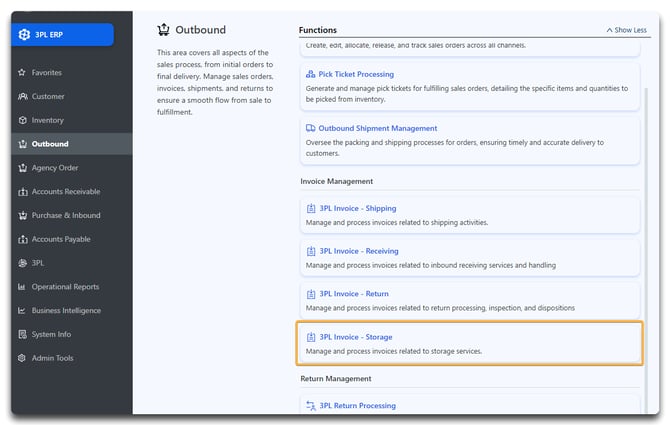
Task: Open 3PL Invoice - Shipping function
Action: [x=357, y=209]
